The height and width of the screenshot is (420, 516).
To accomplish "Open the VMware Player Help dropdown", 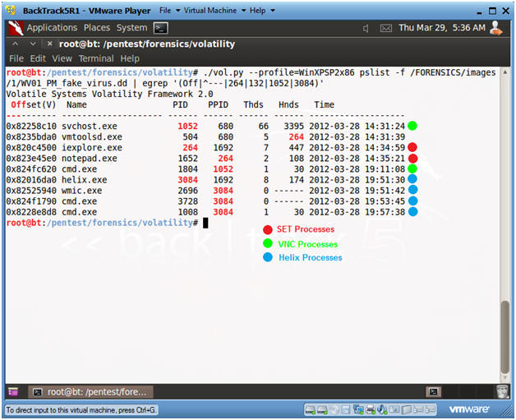I will pyautogui.click(x=262, y=11).
